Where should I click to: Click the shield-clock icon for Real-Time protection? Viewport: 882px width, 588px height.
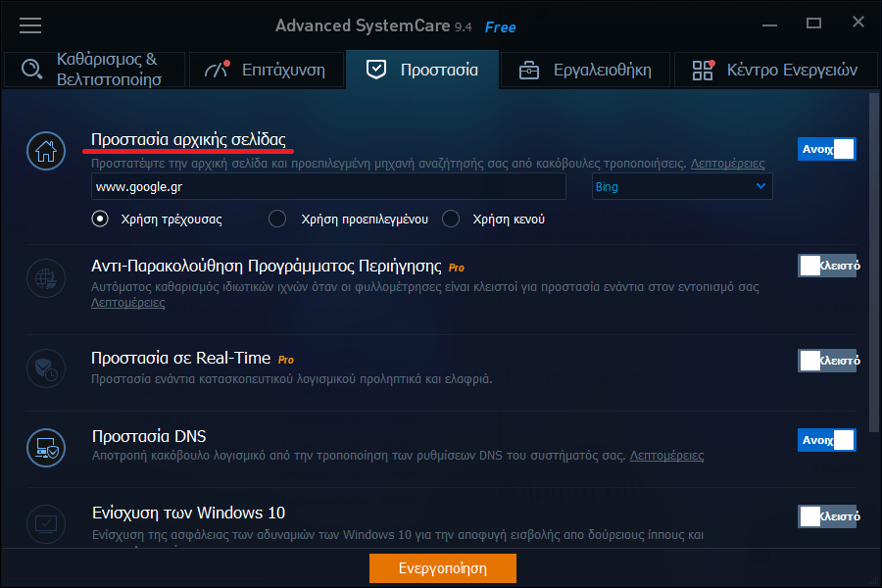46,368
